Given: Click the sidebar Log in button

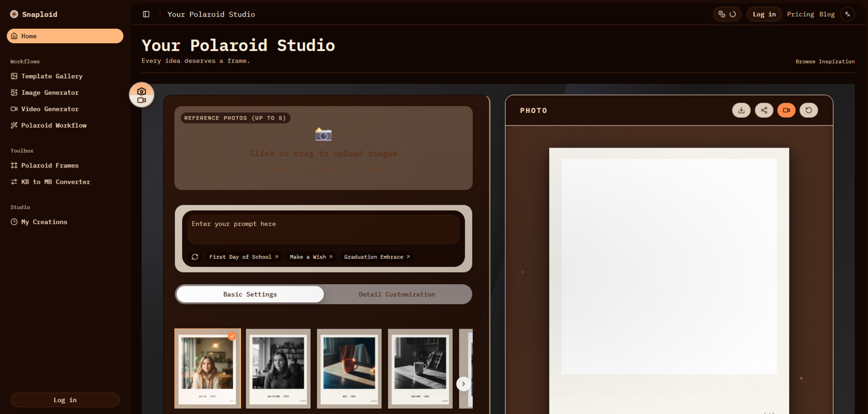Looking at the screenshot, I should [x=65, y=400].
